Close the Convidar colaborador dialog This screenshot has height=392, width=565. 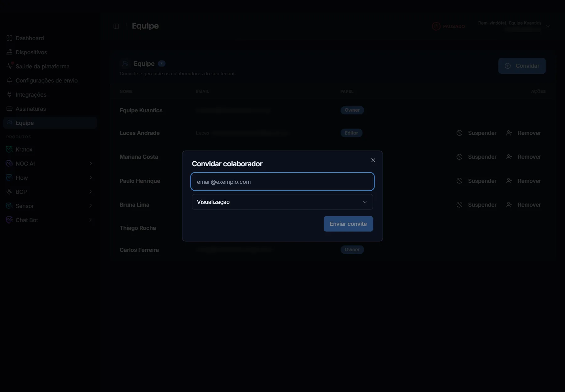coord(373,160)
